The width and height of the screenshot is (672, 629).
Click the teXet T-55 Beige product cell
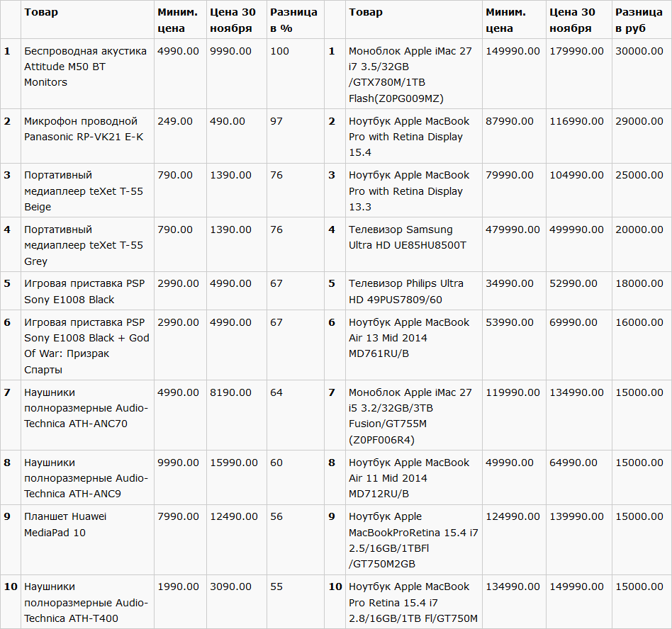(x=87, y=191)
